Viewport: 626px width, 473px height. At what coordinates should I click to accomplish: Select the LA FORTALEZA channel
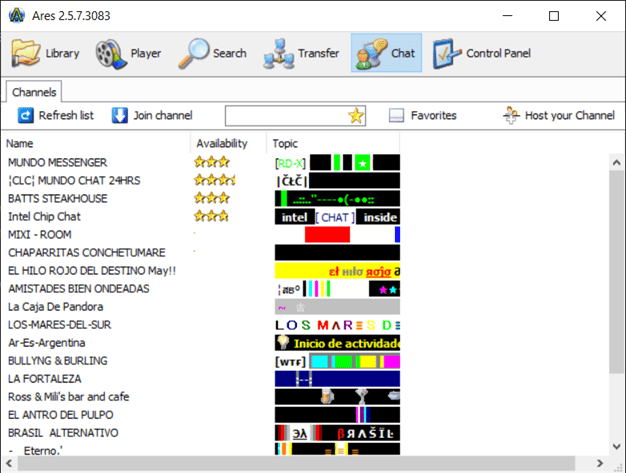[x=45, y=378]
